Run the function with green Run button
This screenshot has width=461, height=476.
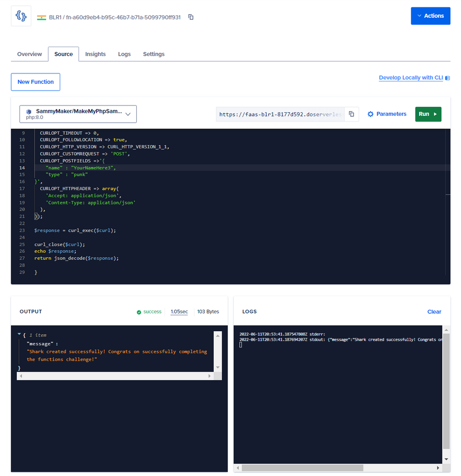(428, 114)
